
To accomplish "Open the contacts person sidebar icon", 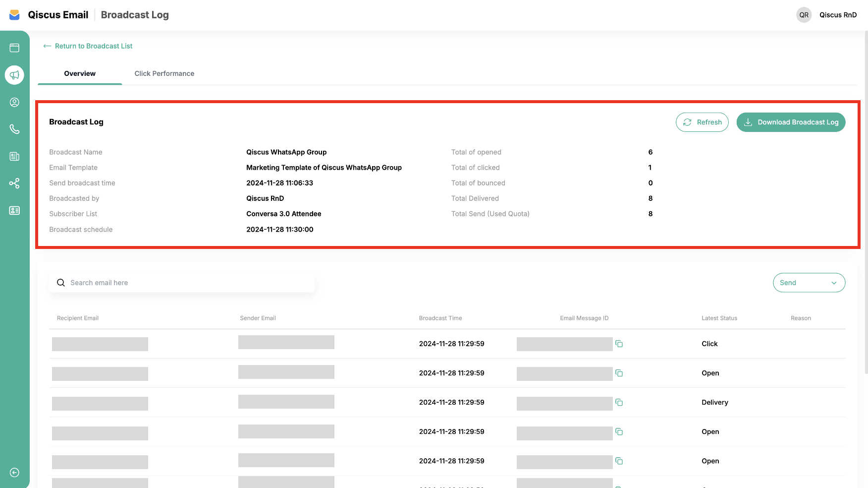I will tap(14, 102).
